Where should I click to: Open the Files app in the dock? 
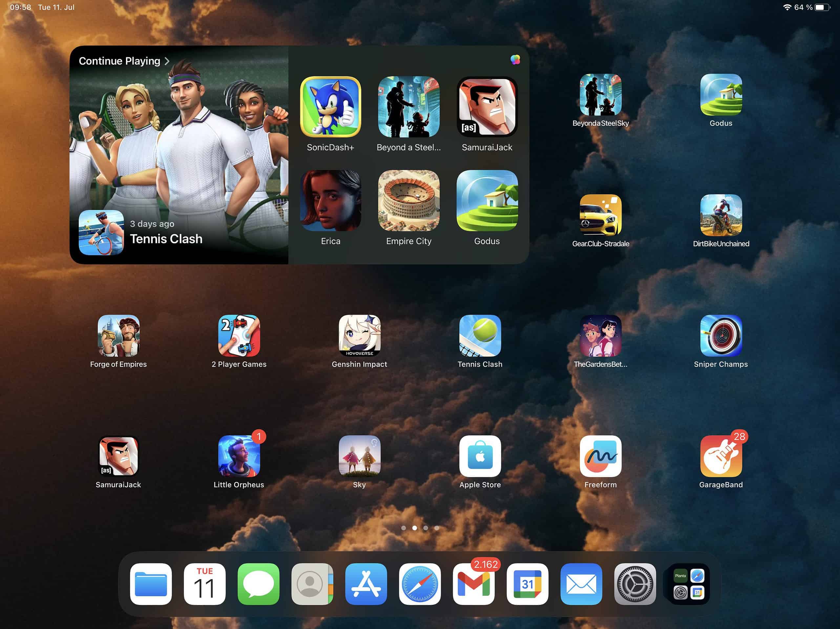(x=151, y=584)
